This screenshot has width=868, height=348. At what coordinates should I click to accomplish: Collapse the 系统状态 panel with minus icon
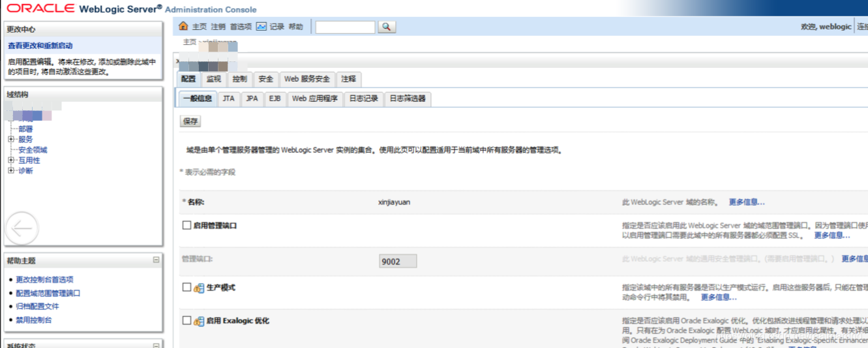point(156,345)
